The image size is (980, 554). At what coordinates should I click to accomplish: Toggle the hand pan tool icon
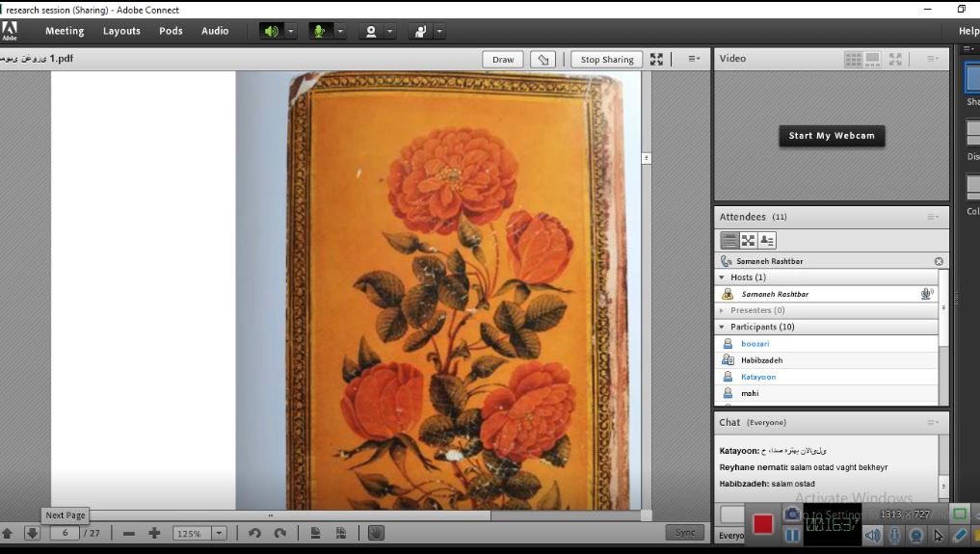click(376, 533)
